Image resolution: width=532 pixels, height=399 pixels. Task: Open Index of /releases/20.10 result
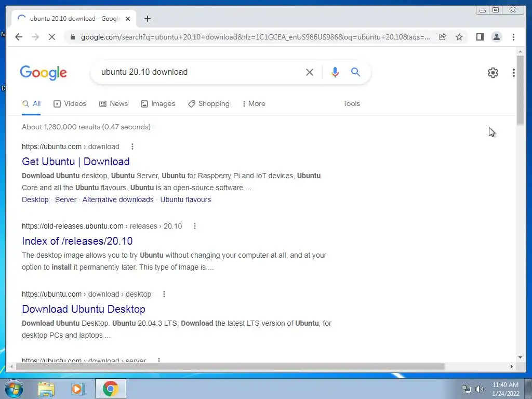point(77,241)
